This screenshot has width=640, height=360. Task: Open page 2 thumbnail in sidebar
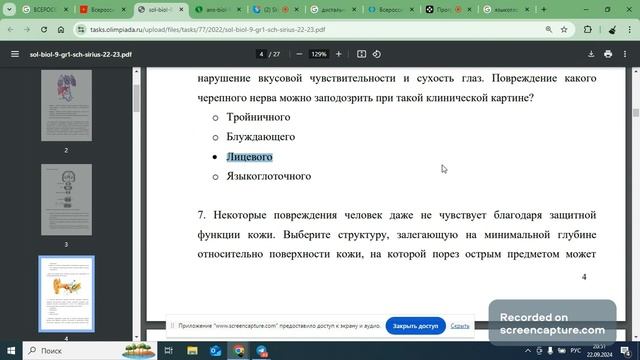66,105
